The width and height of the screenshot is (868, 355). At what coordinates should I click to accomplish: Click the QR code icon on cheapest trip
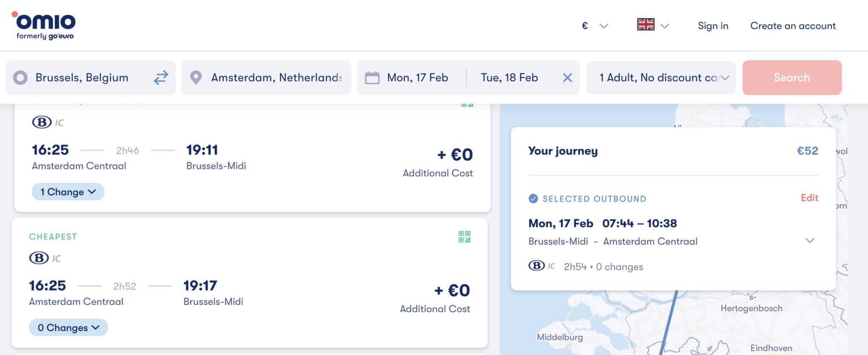[464, 237]
